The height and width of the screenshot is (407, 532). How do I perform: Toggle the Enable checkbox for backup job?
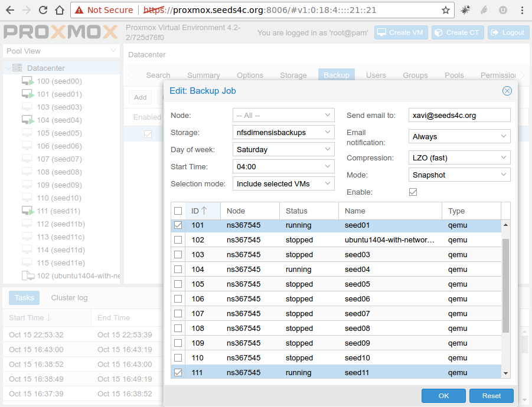413,192
